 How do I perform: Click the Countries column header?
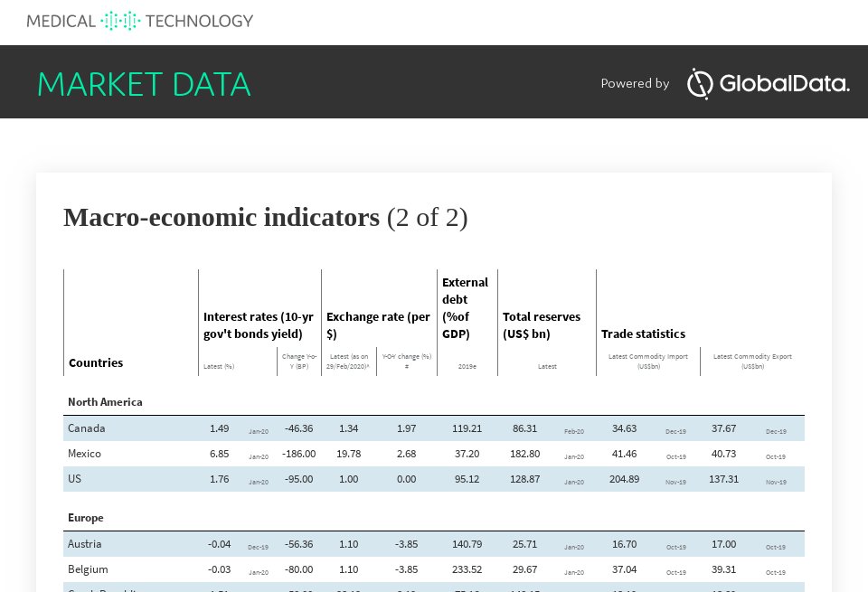96,363
